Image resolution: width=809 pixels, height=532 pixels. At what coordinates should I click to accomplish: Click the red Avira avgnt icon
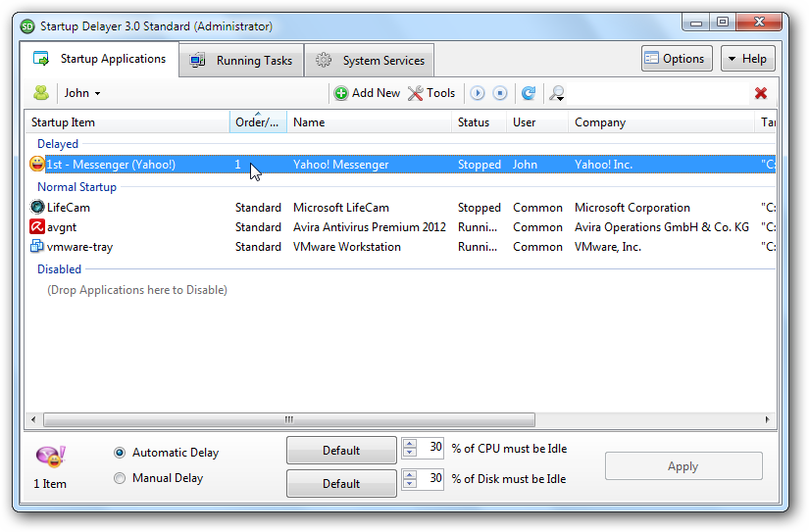[37, 227]
